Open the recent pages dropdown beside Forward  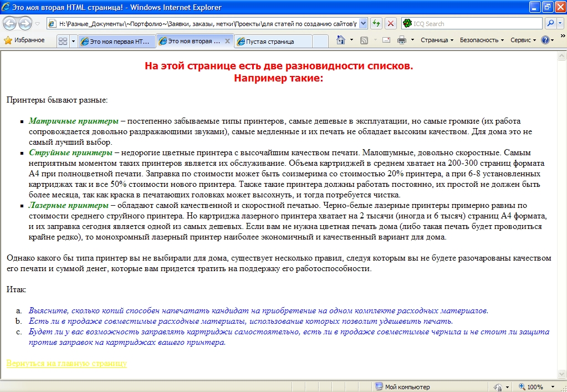tap(37, 24)
